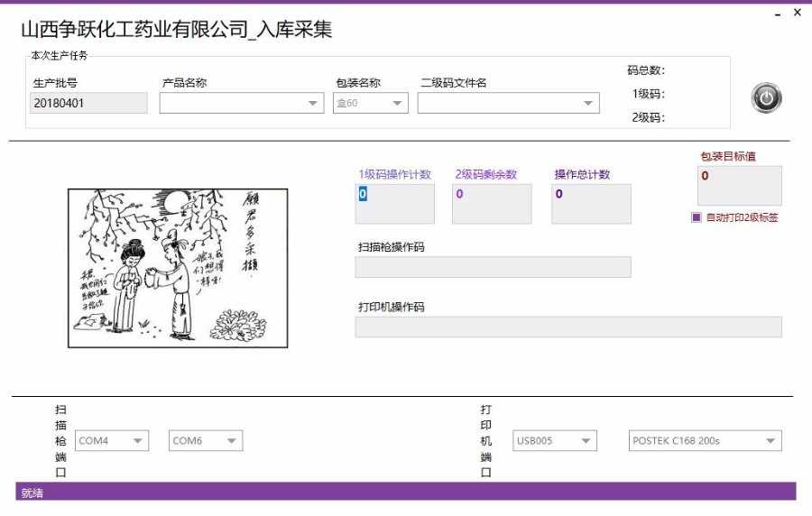Expand the 二级码文件名 dropdown

pos(509,103)
